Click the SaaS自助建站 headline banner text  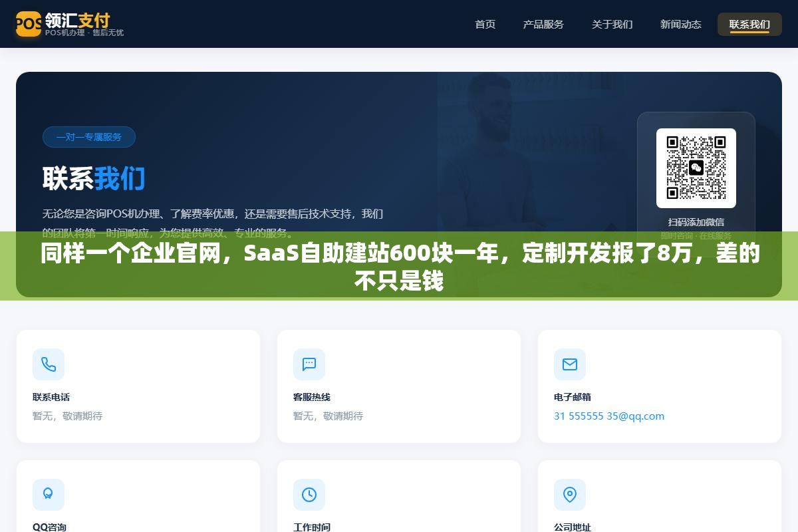pyautogui.click(x=399, y=267)
